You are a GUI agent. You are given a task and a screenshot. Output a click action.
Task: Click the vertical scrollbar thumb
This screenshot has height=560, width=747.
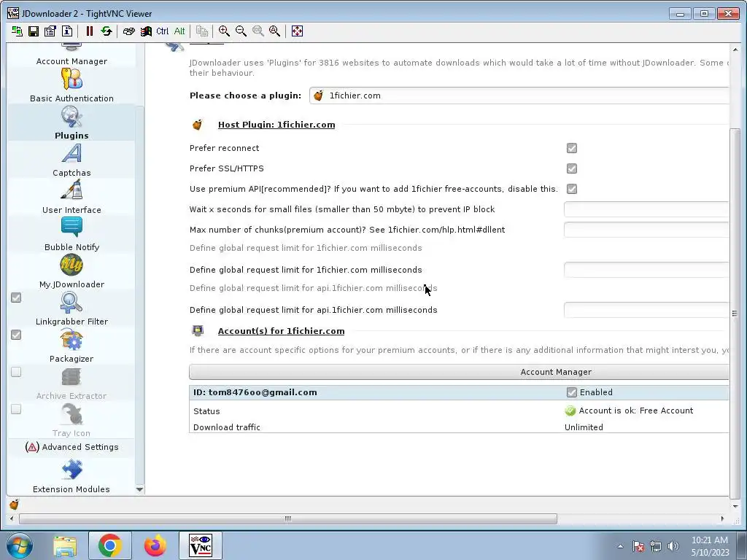click(x=735, y=314)
